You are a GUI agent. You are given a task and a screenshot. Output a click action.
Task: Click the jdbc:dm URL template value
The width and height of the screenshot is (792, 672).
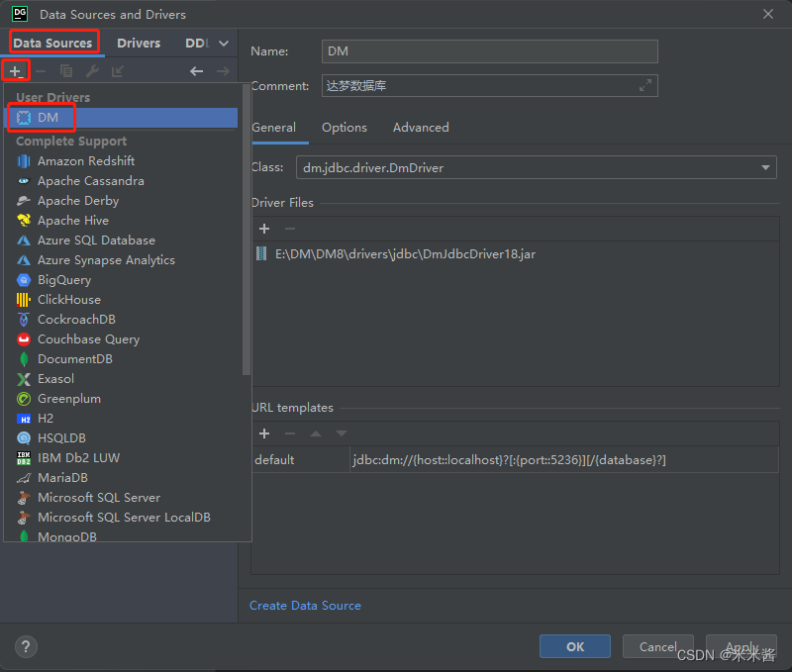[x=510, y=460]
